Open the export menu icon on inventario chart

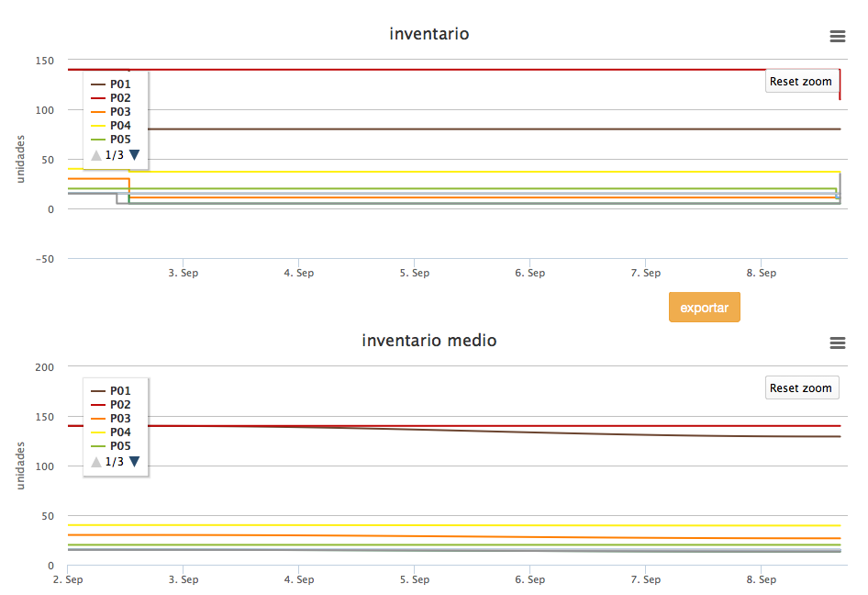point(836,36)
